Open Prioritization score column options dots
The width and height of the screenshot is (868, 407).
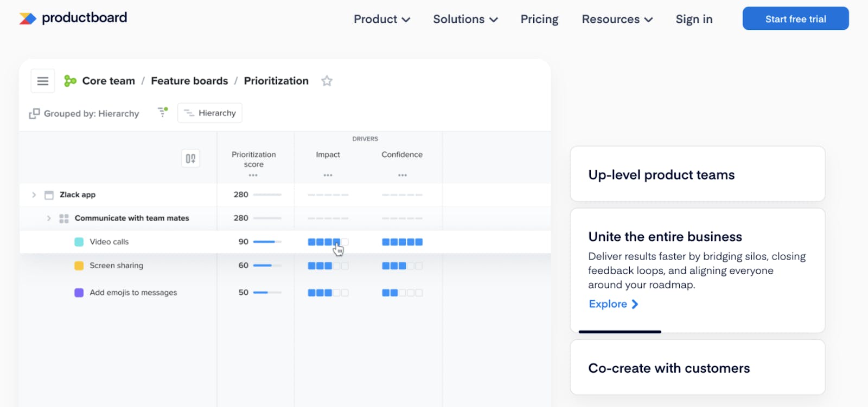click(253, 175)
